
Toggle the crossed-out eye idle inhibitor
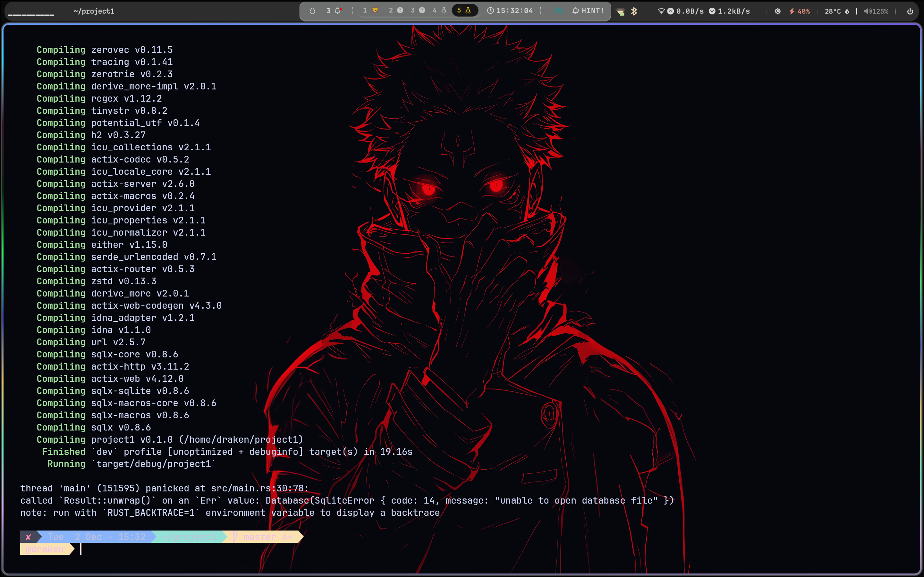(x=559, y=11)
